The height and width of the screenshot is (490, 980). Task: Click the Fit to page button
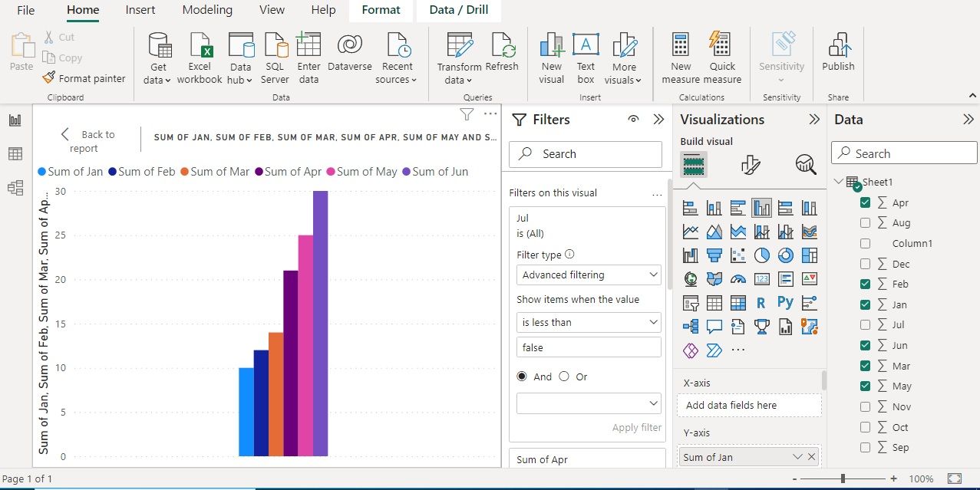click(954, 478)
